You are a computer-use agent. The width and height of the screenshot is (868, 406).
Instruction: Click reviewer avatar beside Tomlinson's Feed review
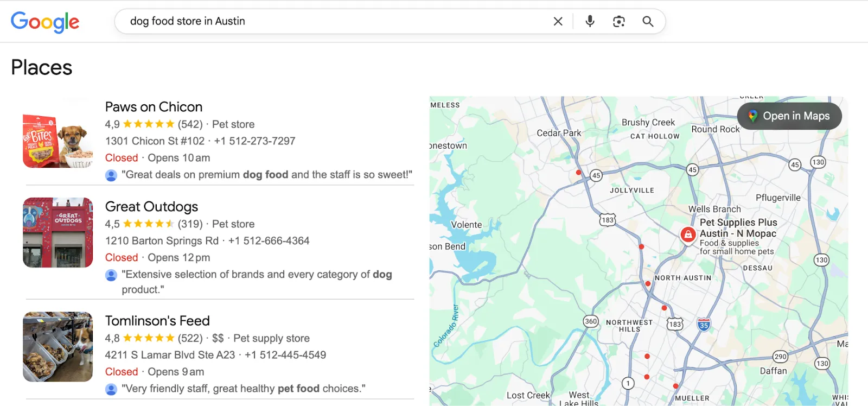click(111, 389)
